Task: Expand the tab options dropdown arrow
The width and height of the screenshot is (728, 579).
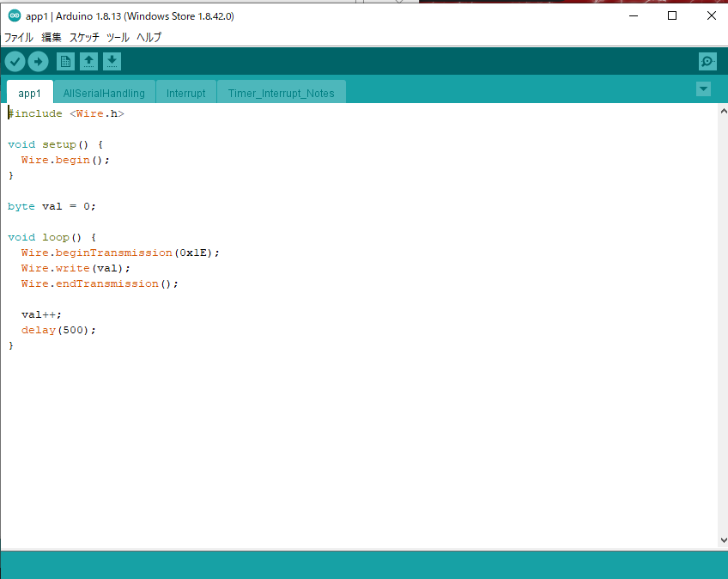Action: click(703, 88)
